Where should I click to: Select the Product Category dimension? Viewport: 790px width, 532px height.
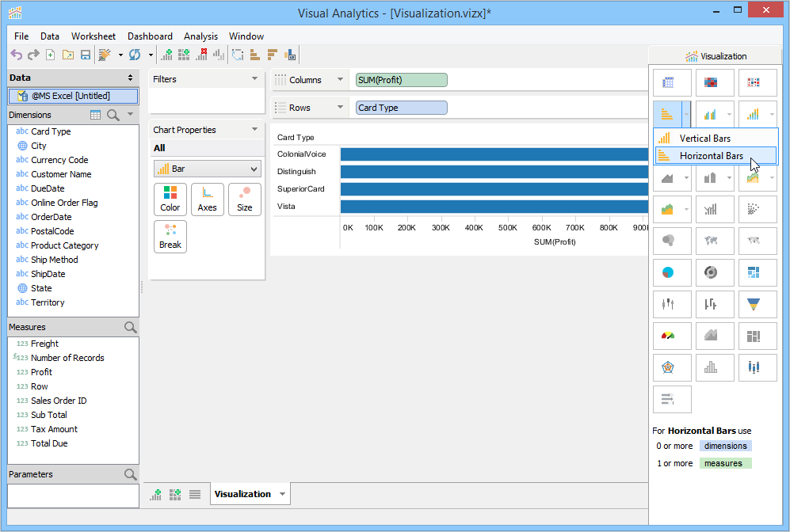pos(64,245)
